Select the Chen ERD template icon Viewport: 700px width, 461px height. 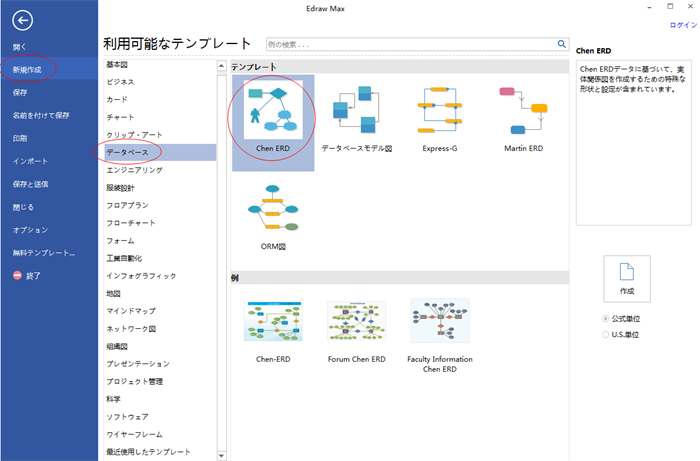click(273, 110)
